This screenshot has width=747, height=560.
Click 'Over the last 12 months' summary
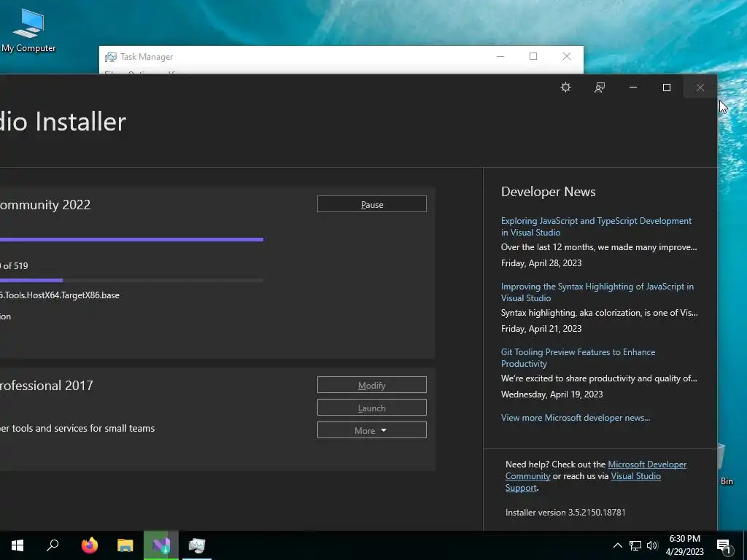[x=598, y=247]
